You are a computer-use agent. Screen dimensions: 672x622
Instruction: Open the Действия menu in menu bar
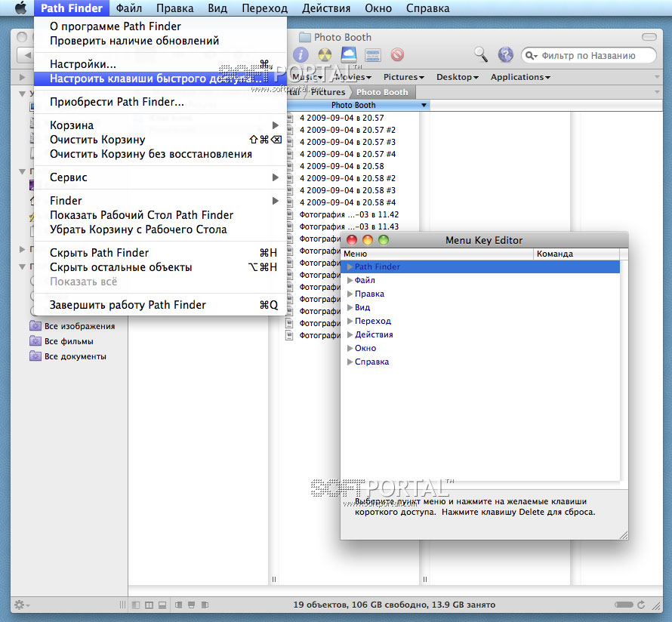tap(326, 8)
